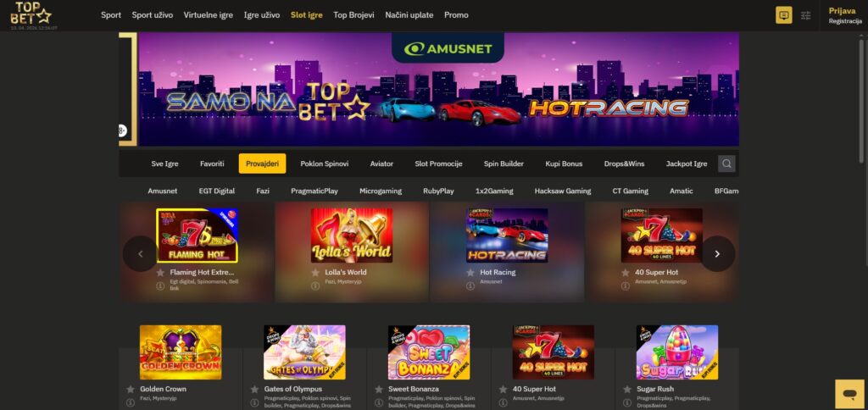Click the info icon under Golden Crown
This screenshot has width=868, height=410.
point(131,403)
